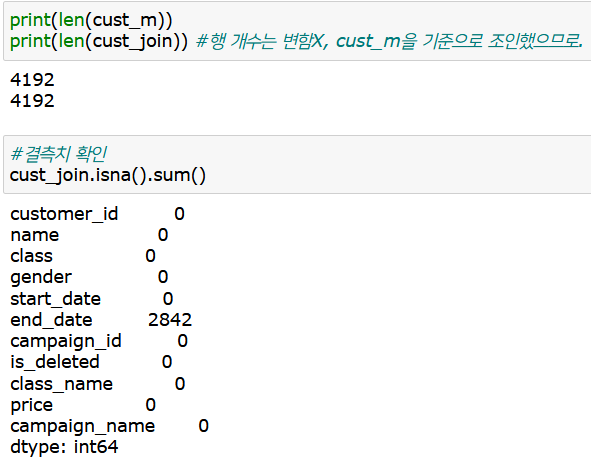
Task: Select the start_date output row label
Action: coord(55,299)
